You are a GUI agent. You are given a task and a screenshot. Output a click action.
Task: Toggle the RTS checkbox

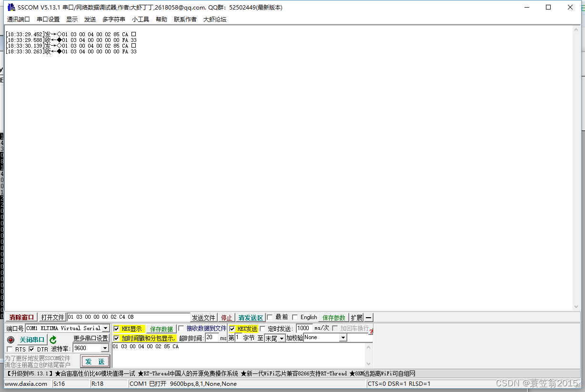tap(10, 349)
